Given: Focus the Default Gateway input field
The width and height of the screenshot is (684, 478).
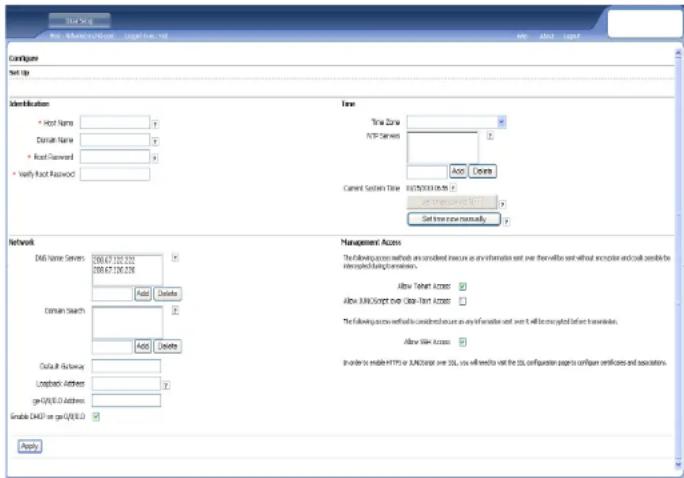Looking at the screenshot, I should [x=127, y=366].
